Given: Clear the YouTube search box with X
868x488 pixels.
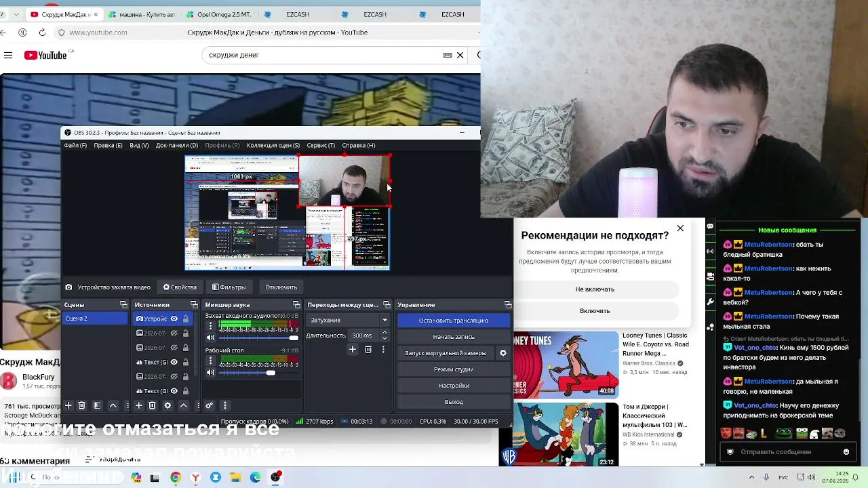Looking at the screenshot, I should [460, 55].
